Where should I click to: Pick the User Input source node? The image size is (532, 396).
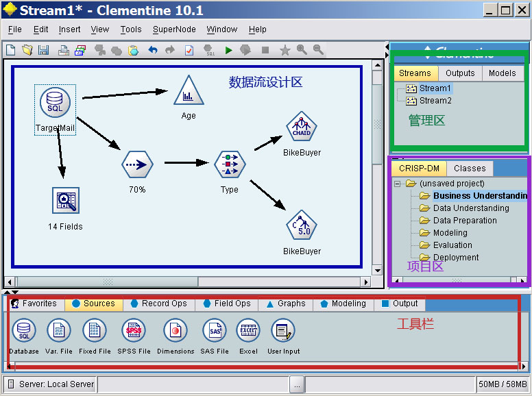click(x=283, y=330)
